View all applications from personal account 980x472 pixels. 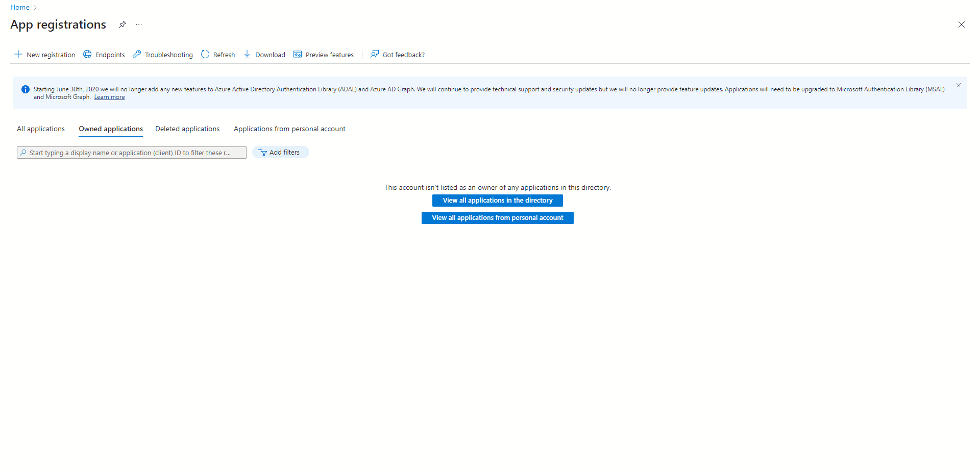[x=497, y=217]
